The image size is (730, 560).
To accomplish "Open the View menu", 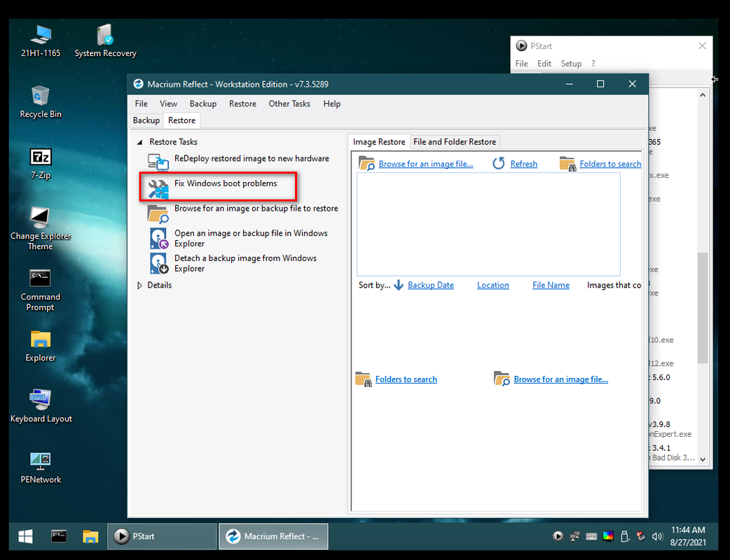I will 168,104.
